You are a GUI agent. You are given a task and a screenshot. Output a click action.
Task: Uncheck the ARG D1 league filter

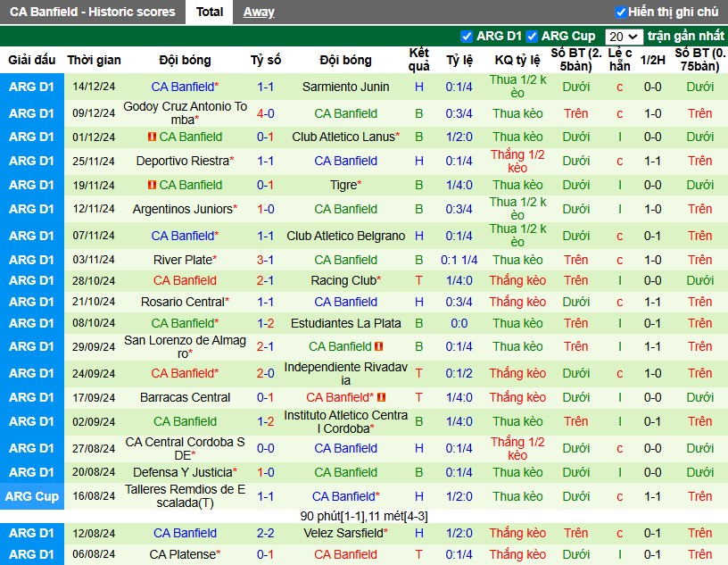click(x=467, y=37)
